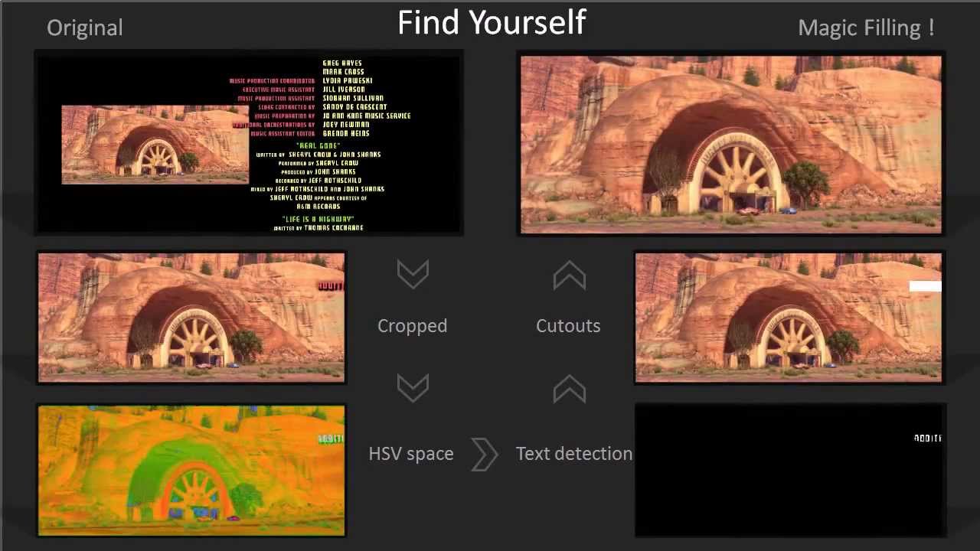Open the Magic Filling result image
Viewport: 980px width, 551px height.
[731, 143]
